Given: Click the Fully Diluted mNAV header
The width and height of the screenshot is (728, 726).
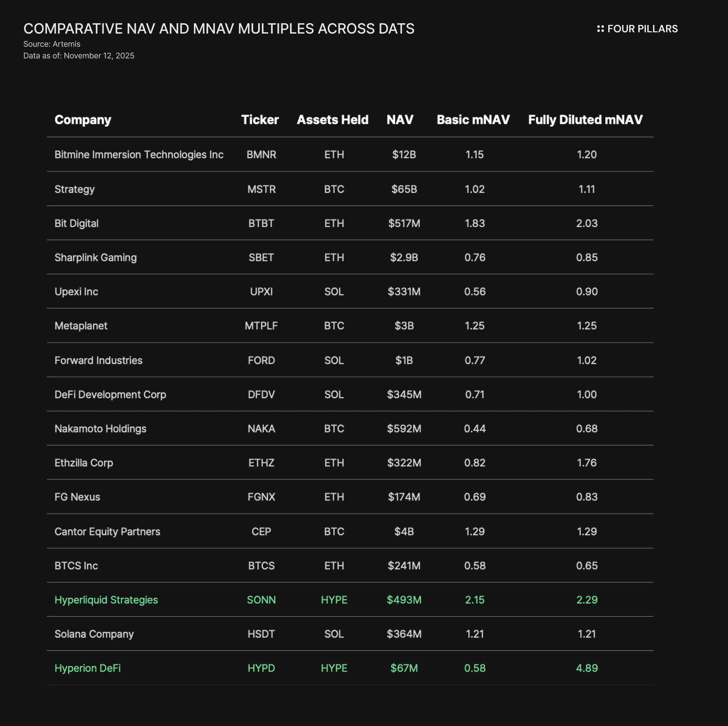Looking at the screenshot, I should [x=585, y=120].
